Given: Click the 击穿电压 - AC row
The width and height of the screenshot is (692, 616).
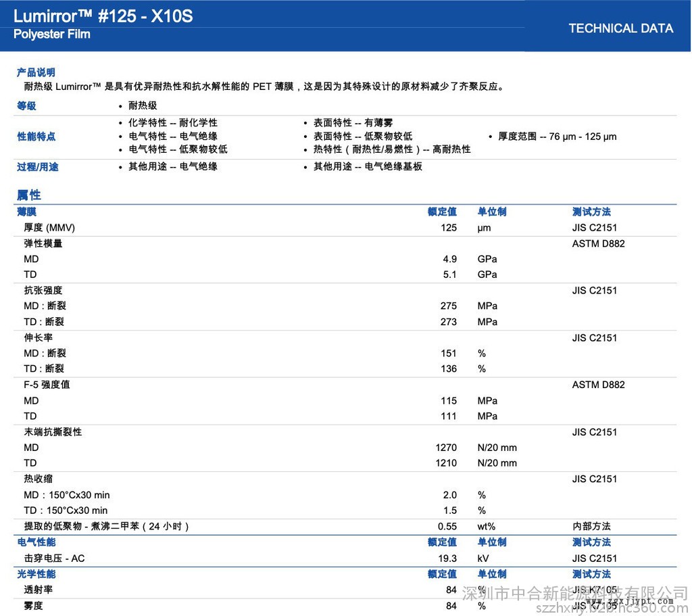Looking at the screenshot, I should point(54,559).
